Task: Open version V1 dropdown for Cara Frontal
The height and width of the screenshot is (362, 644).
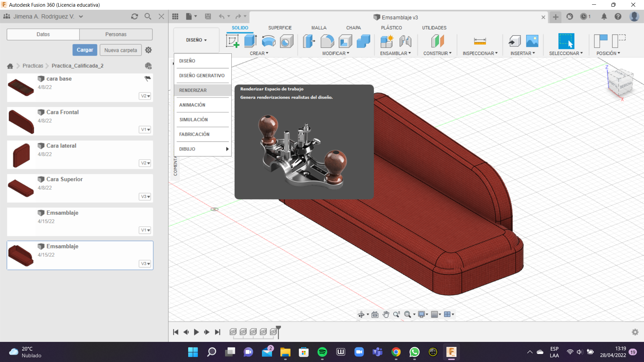Action: (145, 130)
